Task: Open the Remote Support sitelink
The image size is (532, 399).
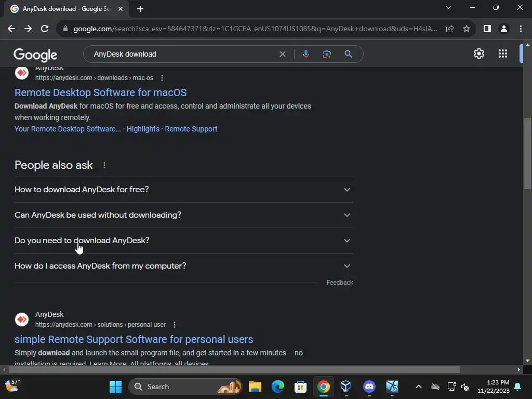Action: 191,129
